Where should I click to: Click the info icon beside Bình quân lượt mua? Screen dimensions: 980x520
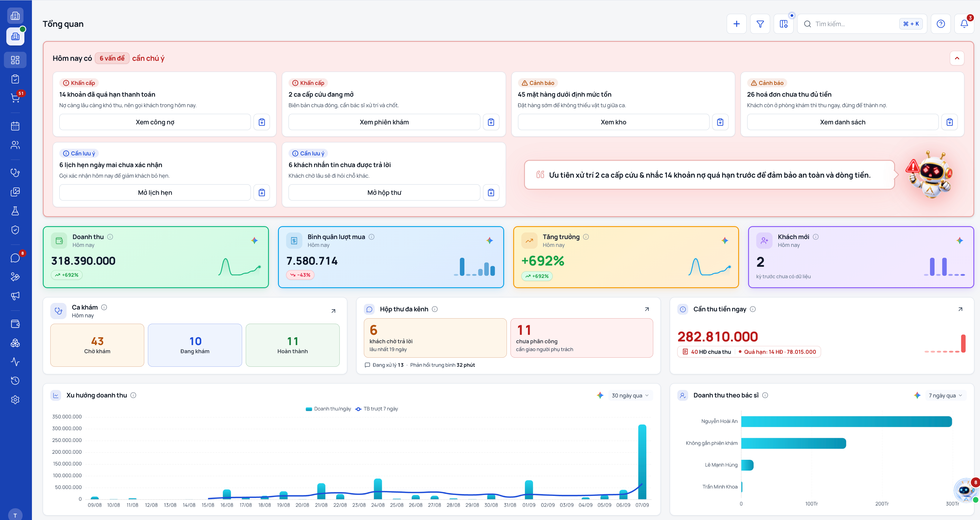click(x=372, y=237)
